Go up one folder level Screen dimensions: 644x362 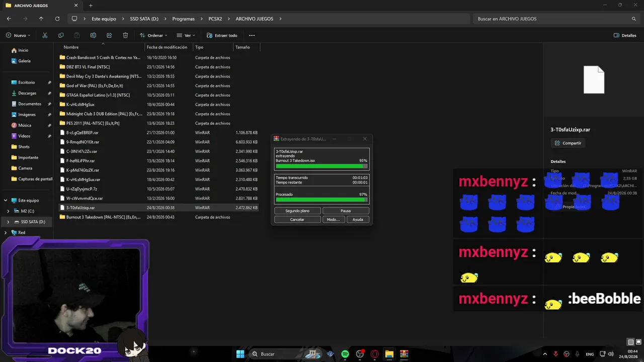(41, 19)
